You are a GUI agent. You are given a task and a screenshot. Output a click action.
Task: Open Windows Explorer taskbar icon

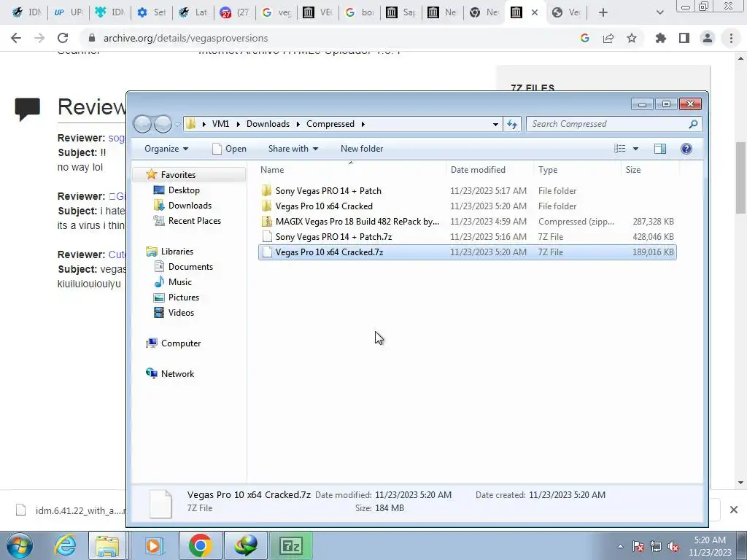pyautogui.click(x=107, y=545)
